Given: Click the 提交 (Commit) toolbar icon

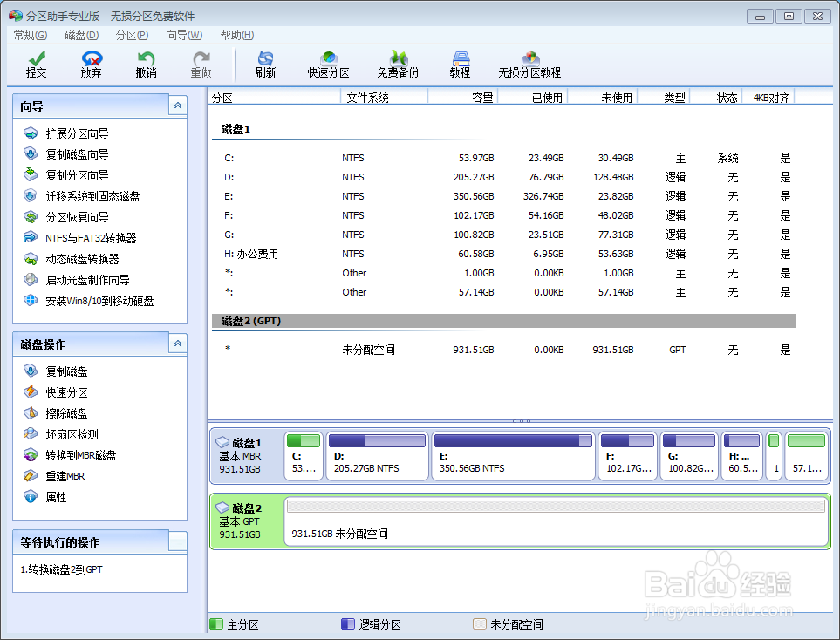Looking at the screenshot, I should point(36,64).
